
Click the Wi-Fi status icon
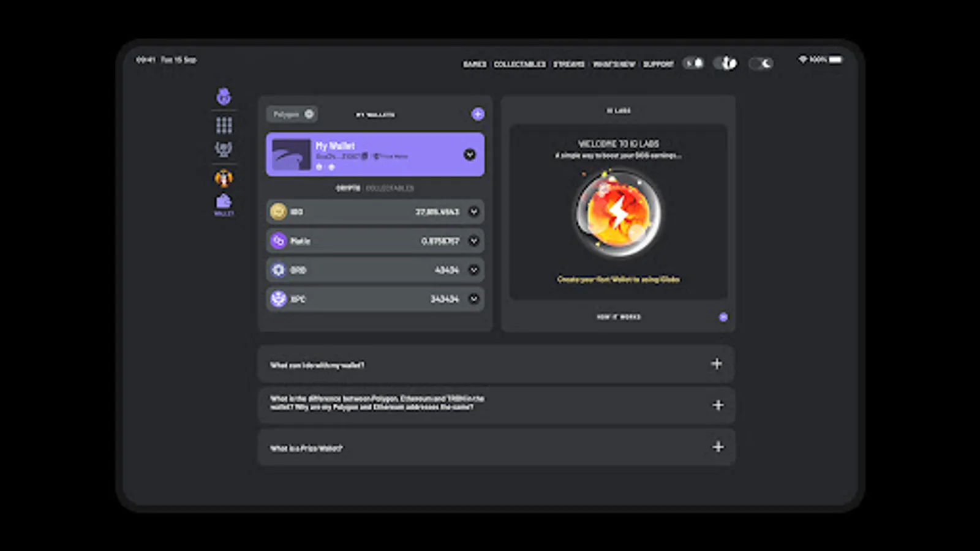click(x=802, y=59)
